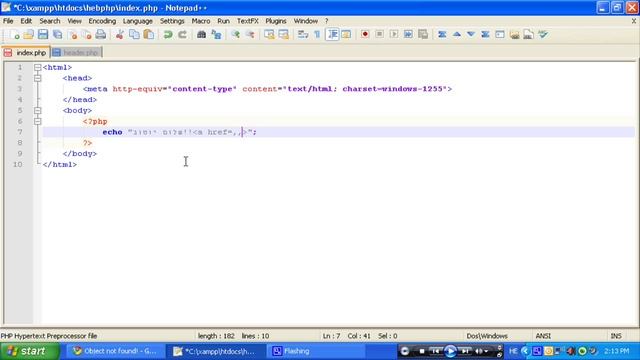Viewport: 640px width, 360px height.
Task: Click the blue down-triangle toolbar icon
Action: (471, 35)
